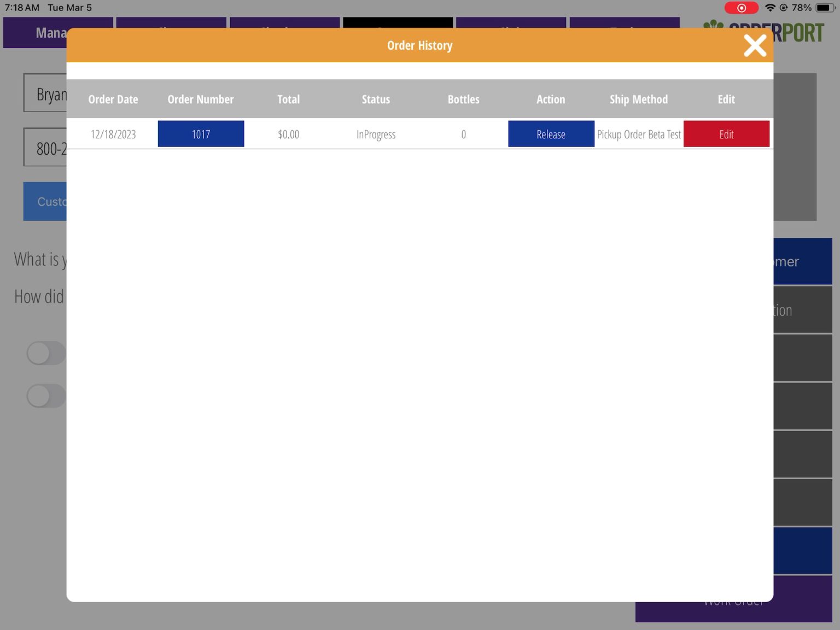Select the order number 1017
840x630 pixels.
click(200, 133)
